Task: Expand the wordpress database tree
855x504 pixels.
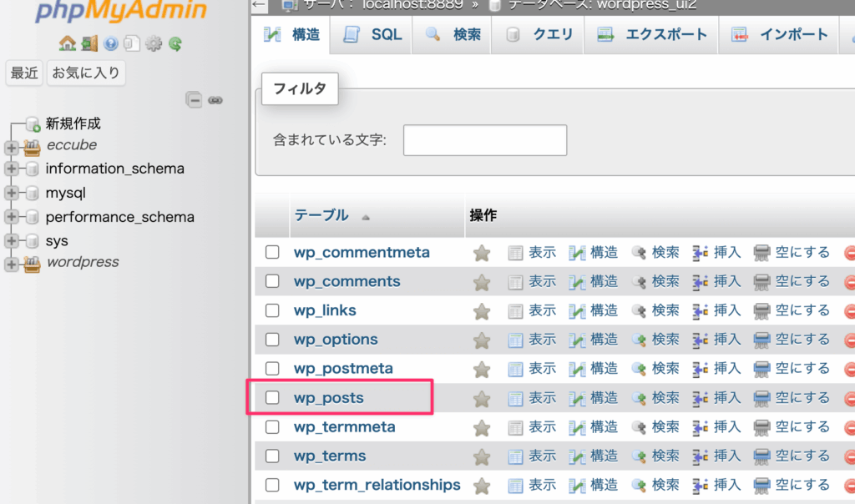Action: 12,264
